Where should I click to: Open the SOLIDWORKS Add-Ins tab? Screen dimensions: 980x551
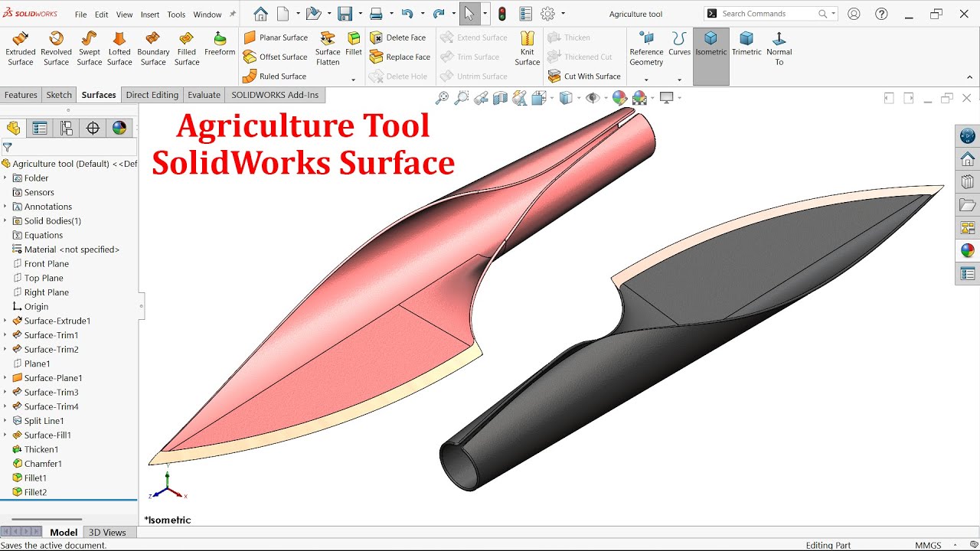pos(275,95)
